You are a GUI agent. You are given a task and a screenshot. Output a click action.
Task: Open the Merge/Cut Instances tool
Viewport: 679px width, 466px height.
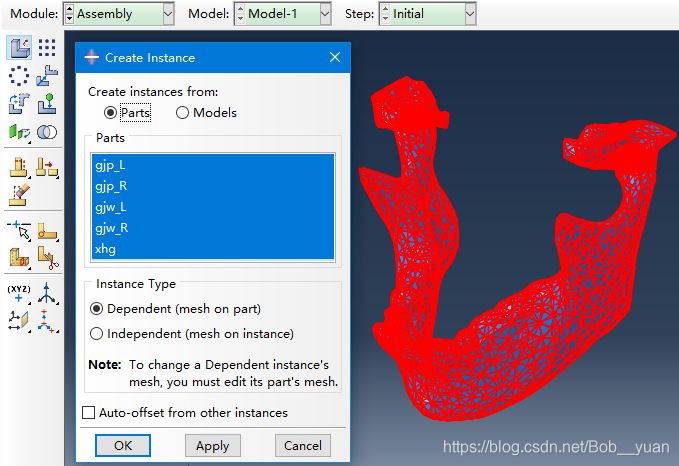click(x=47, y=132)
